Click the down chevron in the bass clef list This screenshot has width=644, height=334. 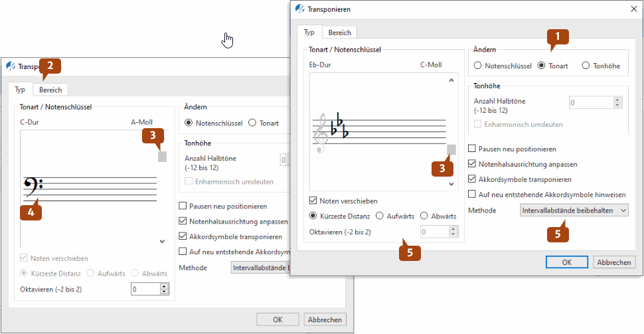tap(162, 242)
